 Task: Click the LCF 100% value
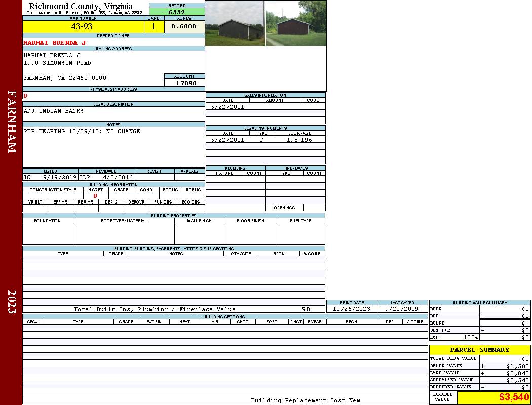tap(471, 338)
